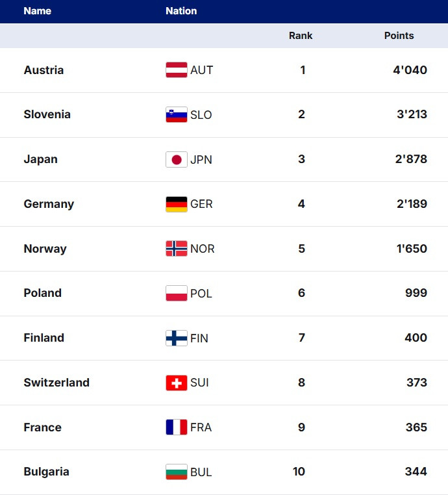Click the Germany flag icon
Screen dimensions: 448x495
click(x=177, y=204)
